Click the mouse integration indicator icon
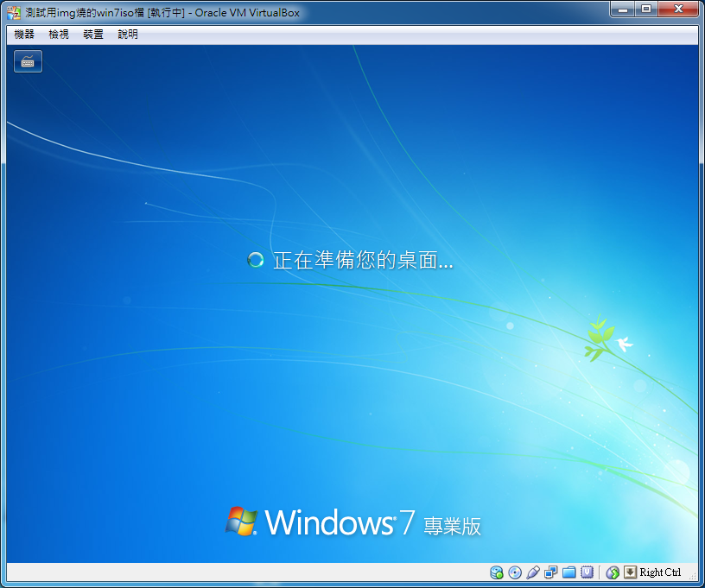705x588 pixels. (613, 572)
